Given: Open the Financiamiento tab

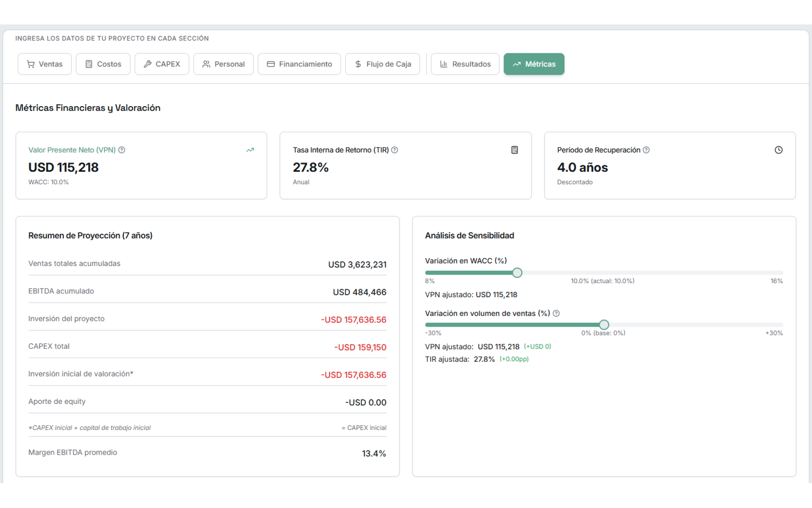Looking at the screenshot, I should (x=299, y=64).
